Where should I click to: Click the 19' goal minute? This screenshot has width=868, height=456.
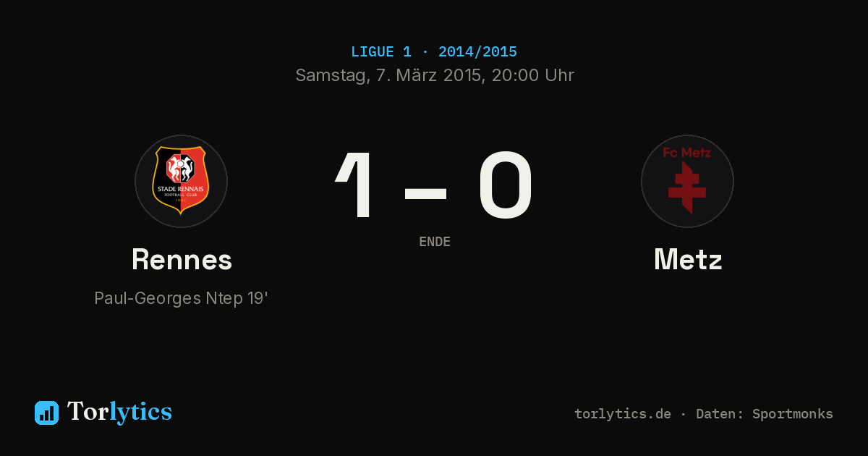tap(258, 297)
